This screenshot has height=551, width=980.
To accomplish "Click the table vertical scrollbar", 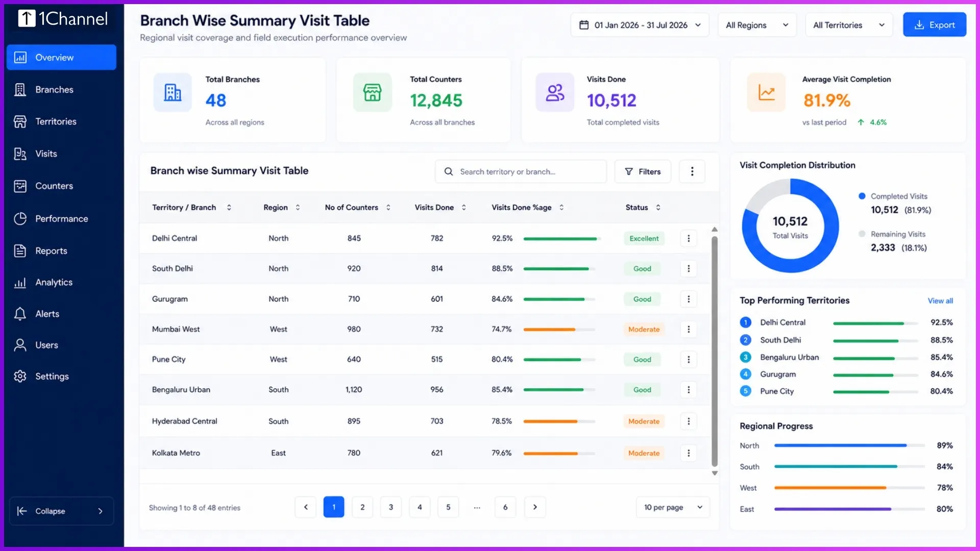I will pyautogui.click(x=715, y=351).
